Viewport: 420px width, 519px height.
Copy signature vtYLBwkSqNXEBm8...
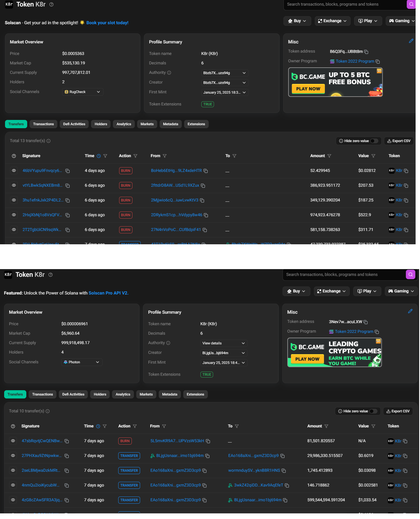[x=67, y=186]
